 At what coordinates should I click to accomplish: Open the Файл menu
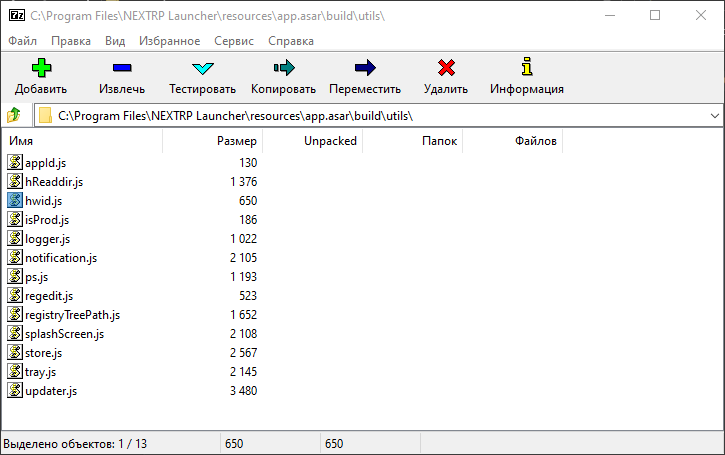tap(22, 41)
